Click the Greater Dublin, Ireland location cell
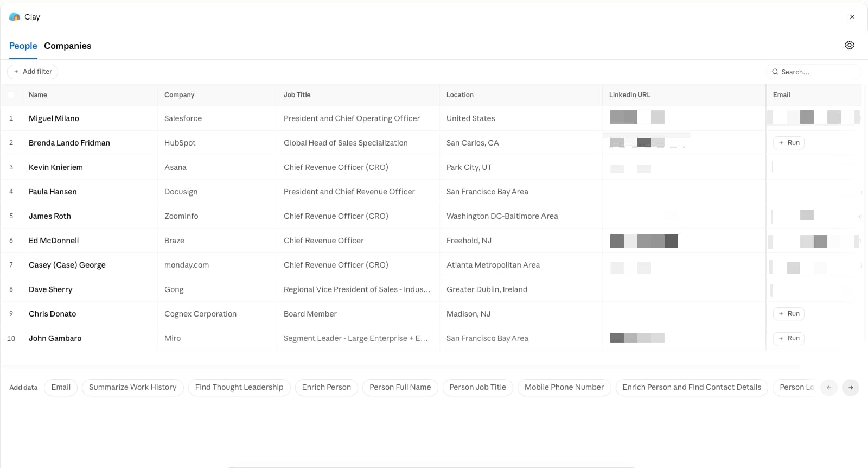Image resolution: width=868 pixels, height=468 pixels. point(521,289)
